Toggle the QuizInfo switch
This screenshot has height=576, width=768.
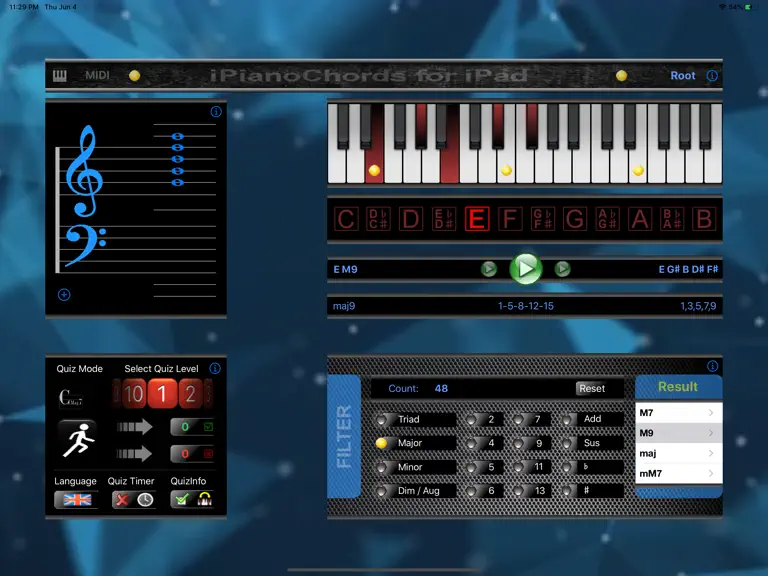coord(192,500)
